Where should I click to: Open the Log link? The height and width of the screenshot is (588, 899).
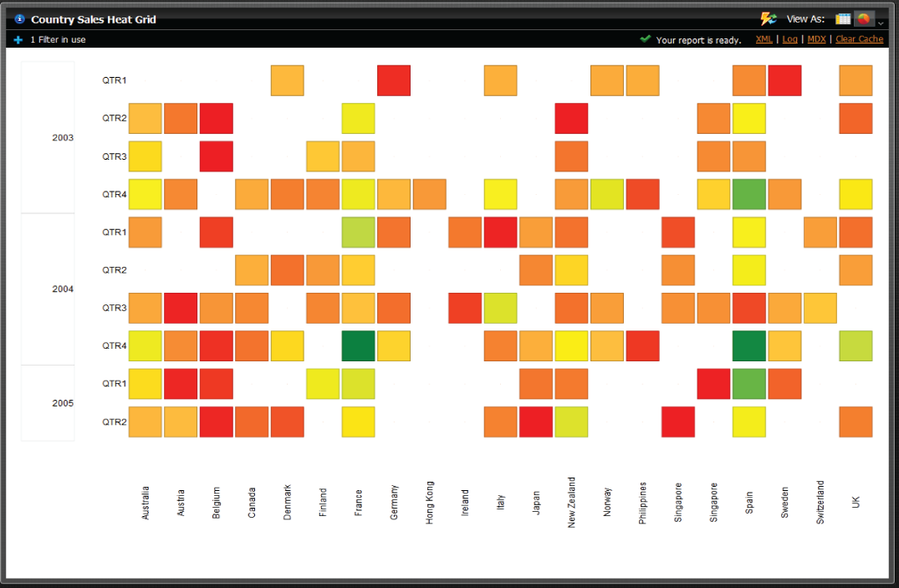pyautogui.click(x=789, y=38)
